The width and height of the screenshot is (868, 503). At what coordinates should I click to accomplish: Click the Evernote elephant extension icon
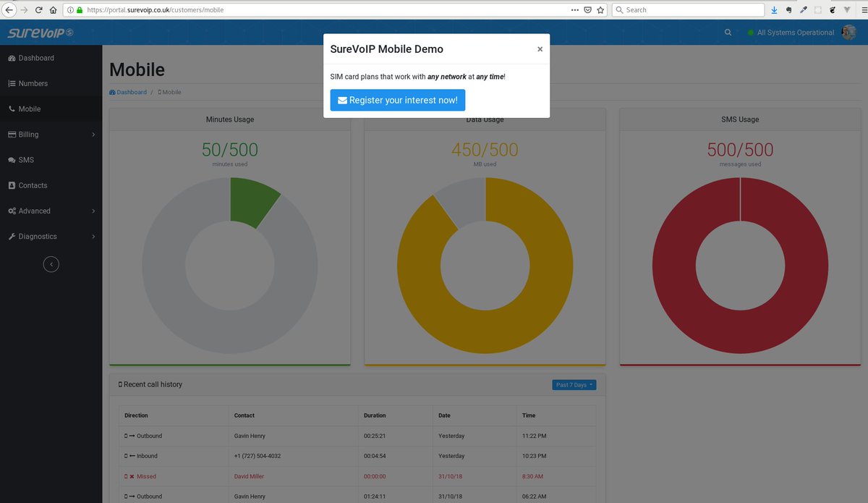(789, 10)
